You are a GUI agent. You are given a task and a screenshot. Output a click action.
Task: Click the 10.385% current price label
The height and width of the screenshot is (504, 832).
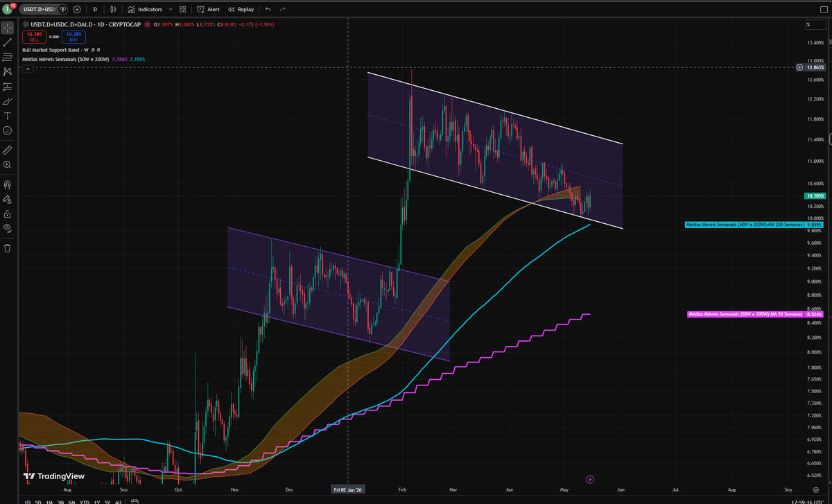point(816,196)
